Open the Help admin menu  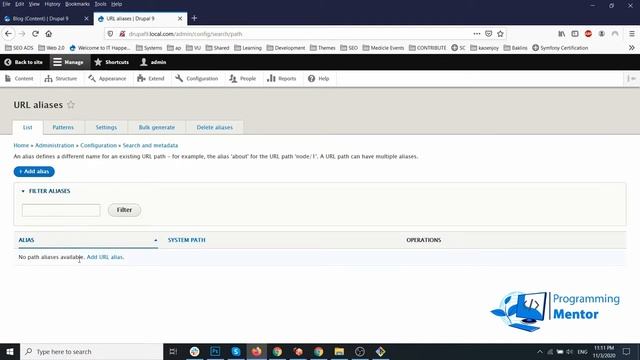[x=318, y=78]
